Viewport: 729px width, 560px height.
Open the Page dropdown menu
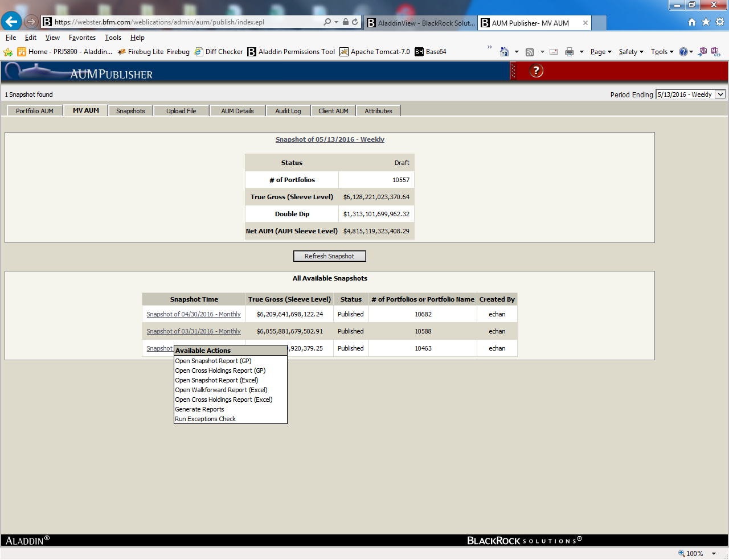point(601,52)
